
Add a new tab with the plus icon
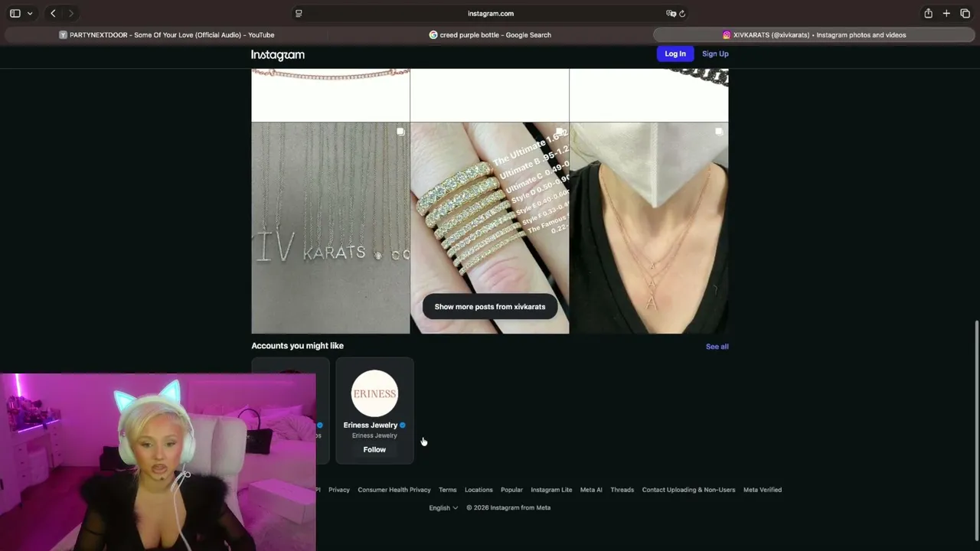[946, 13]
